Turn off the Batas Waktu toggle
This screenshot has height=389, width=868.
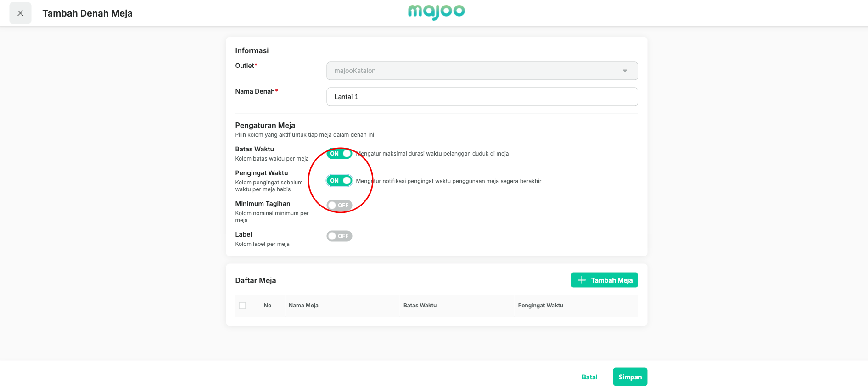pyautogui.click(x=340, y=154)
